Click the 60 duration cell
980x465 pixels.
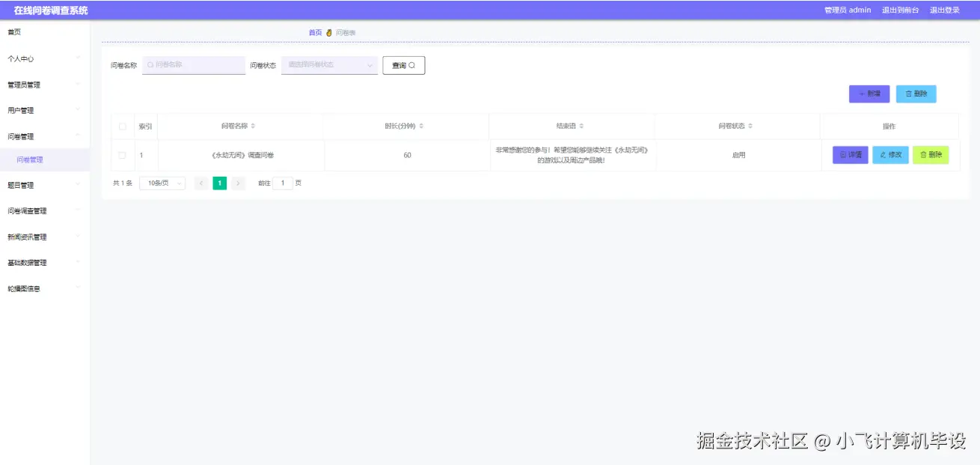[x=407, y=155]
